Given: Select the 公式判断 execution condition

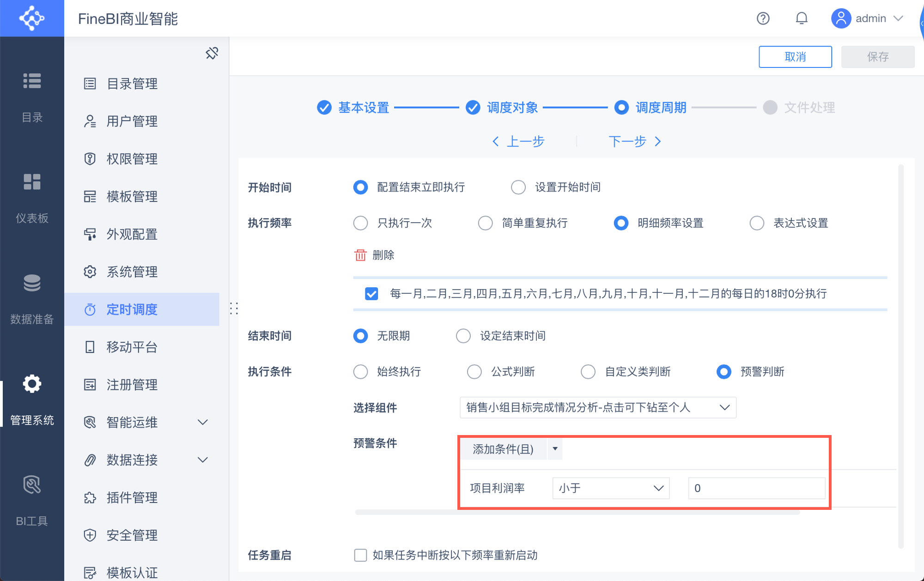Looking at the screenshot, I should tap(474, 372).
